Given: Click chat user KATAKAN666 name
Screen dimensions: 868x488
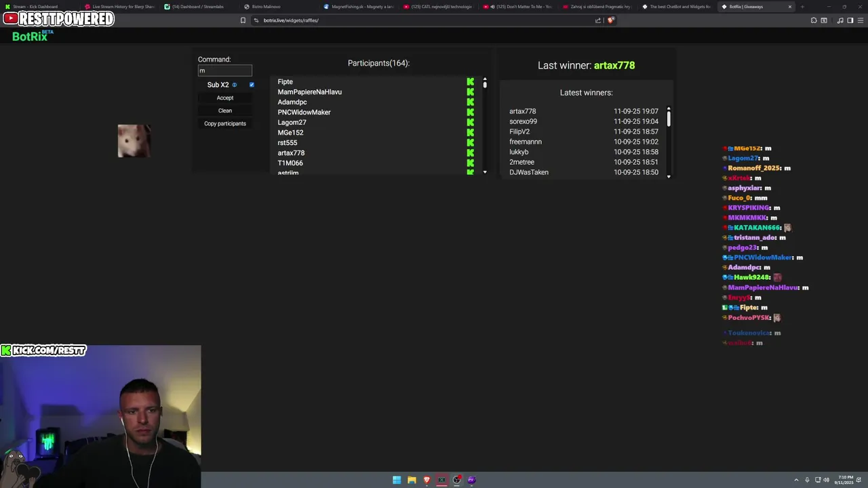Looking at the screenshot, I should 757,228.
